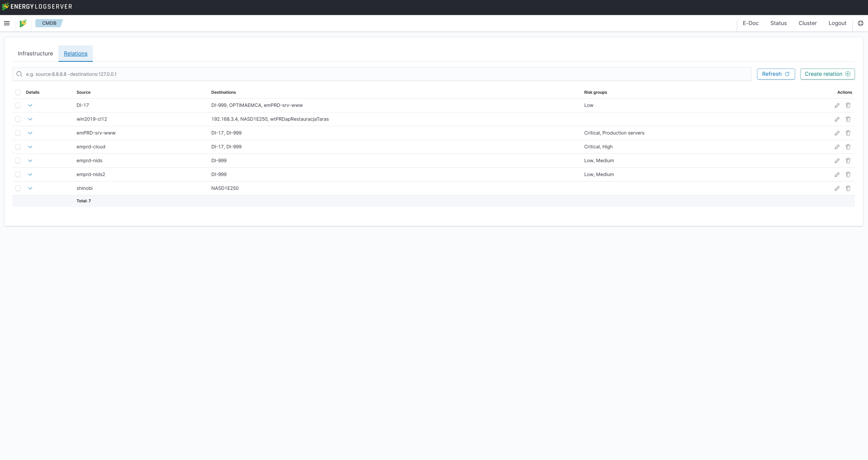Delete the shinobi relation
Image resolution: width=868 pixels, height=460 pixels.
pyautogui.click(x=848, y=188)
